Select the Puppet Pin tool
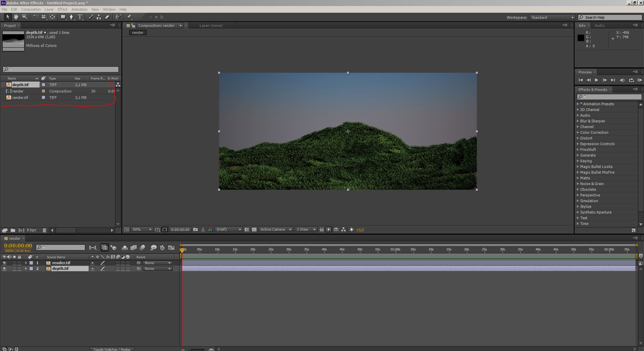Viewport: 644px width, 351px height. tap(129, 17)
